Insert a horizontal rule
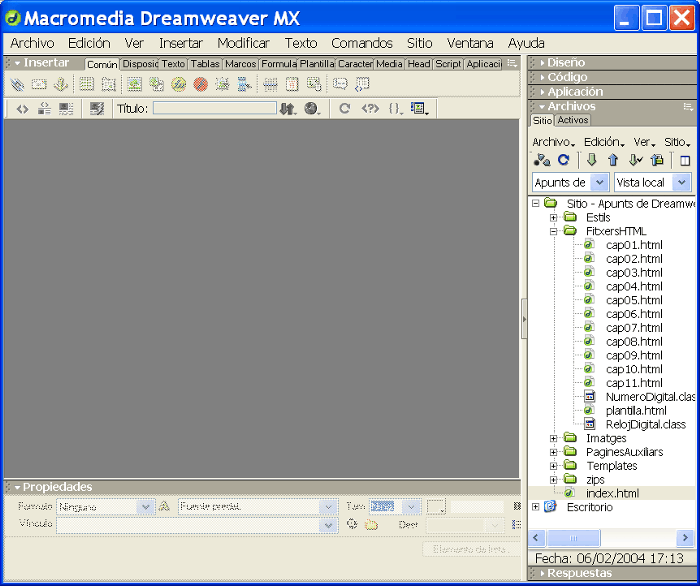 (x=270, y=84)
